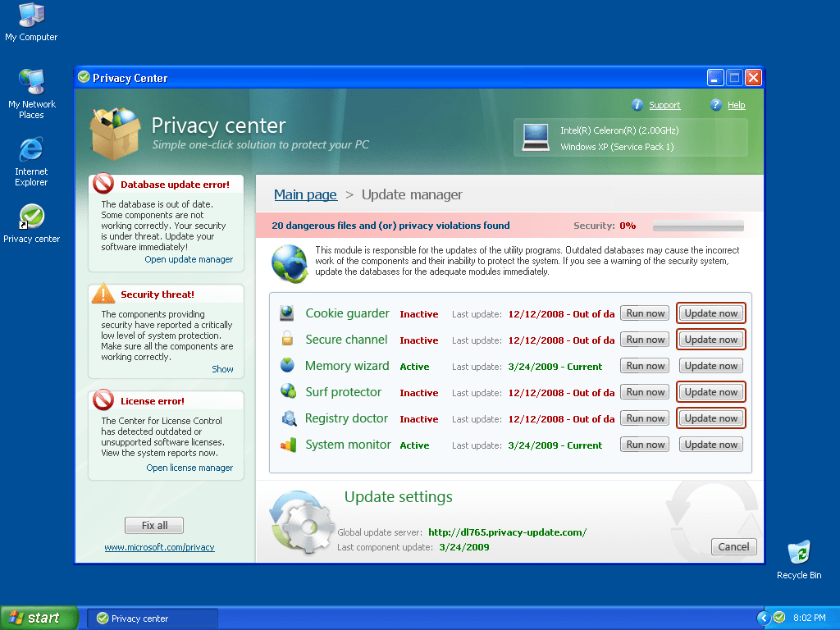Click Show under Security threat
This screenshot has height=630, width=840.
(222, 369)
